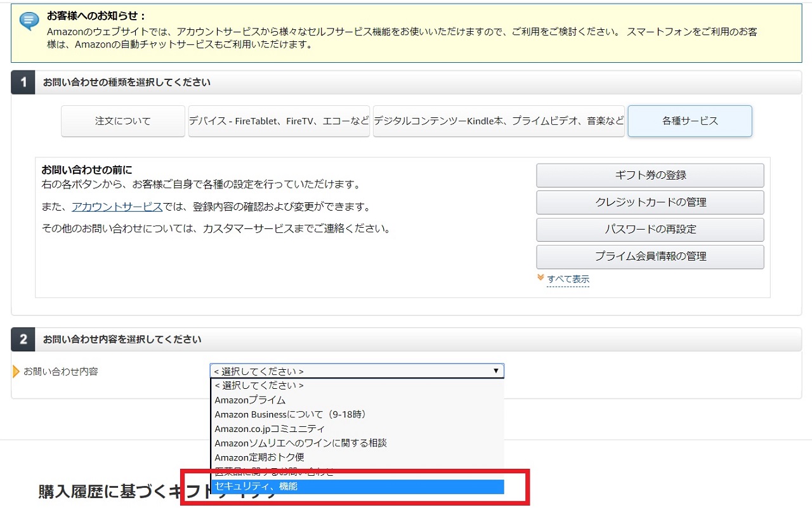Select the 注文について category tab

pyautogui.click(x=123, y=121)
